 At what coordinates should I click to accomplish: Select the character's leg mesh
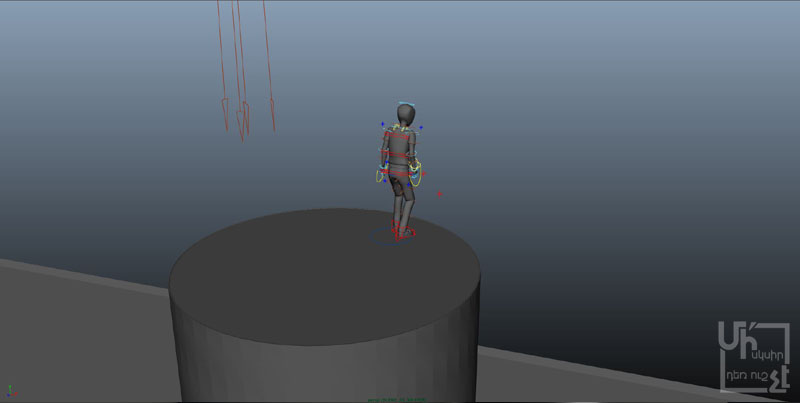point(402,208)
